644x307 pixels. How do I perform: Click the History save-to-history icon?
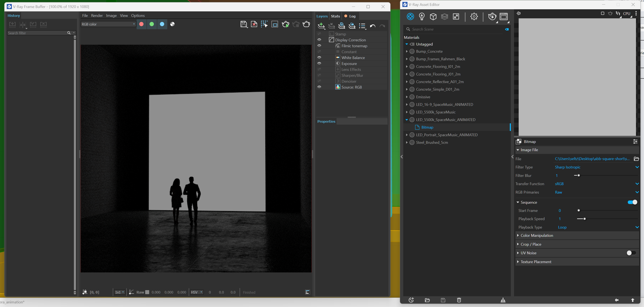point(12,24)
